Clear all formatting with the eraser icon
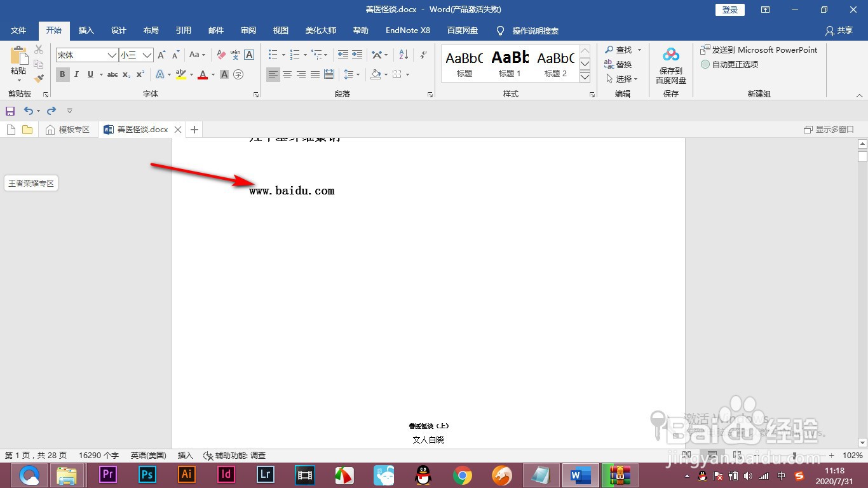 coord(221,55)
